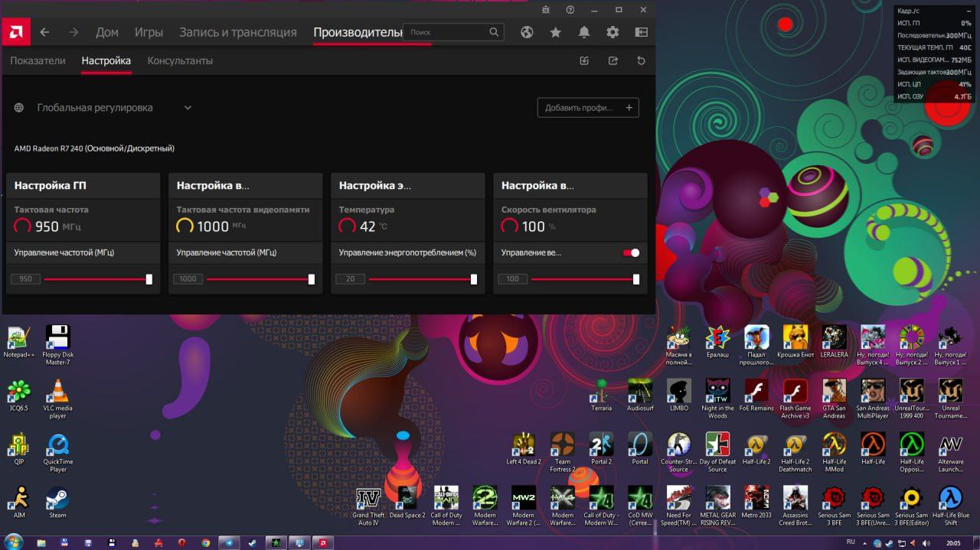Go back using the left arrow
980x550 pixels.
[44, 32]
